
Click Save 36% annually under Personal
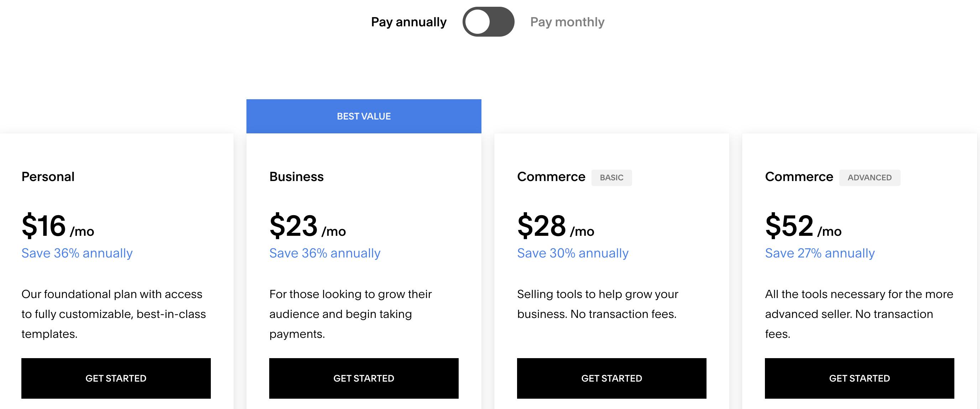[x=77, y=253]
